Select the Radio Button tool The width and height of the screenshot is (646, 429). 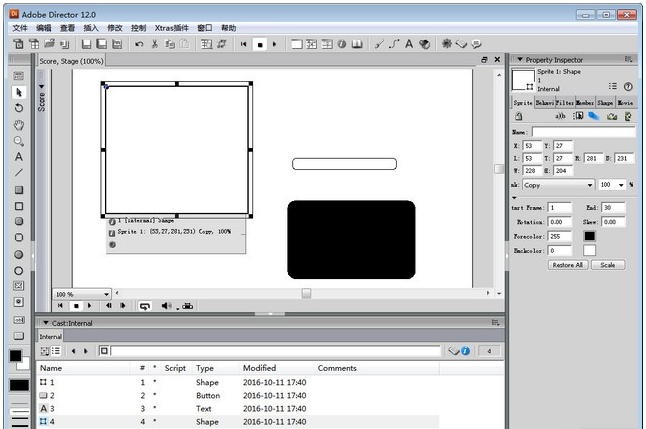click(x=19, y=302)
